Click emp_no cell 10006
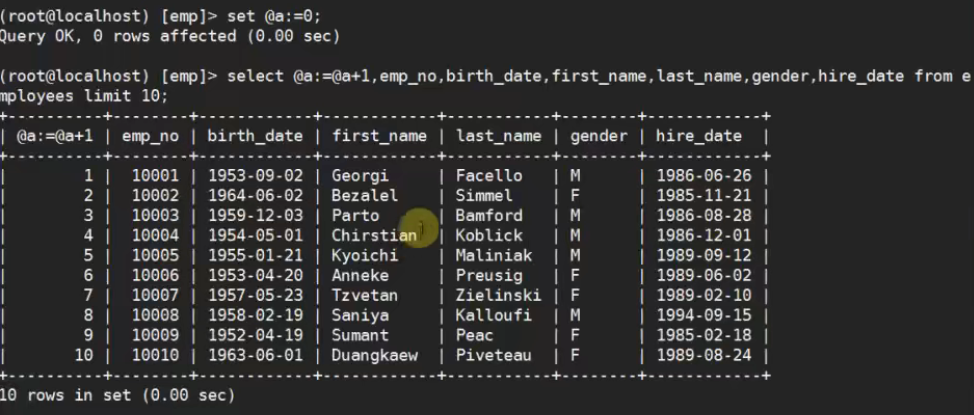The height and width of the screenshot is (415, 974). click(155, 275)
